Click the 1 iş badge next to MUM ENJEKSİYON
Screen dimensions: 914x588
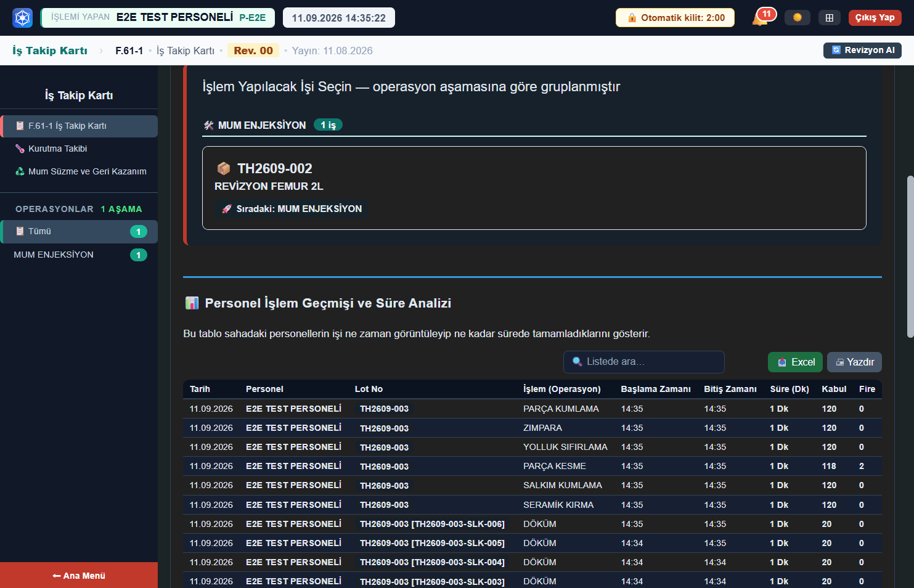(x=328, y=125)
